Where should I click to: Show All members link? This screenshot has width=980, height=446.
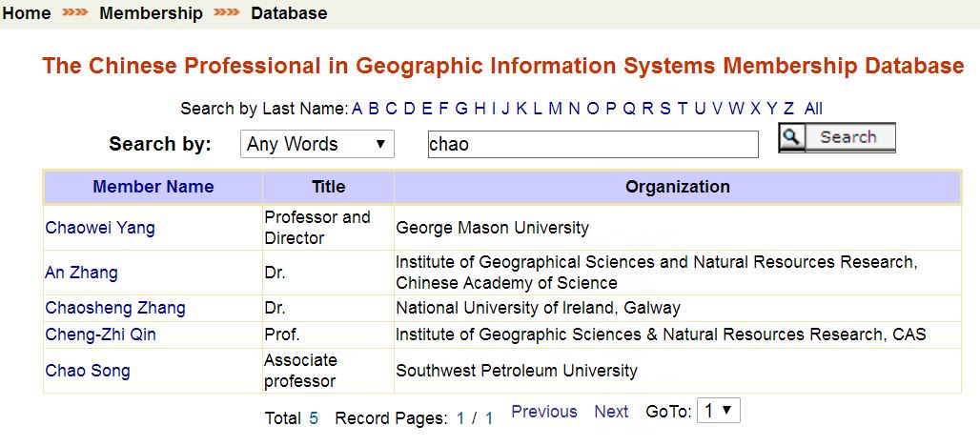click(813, 109)
